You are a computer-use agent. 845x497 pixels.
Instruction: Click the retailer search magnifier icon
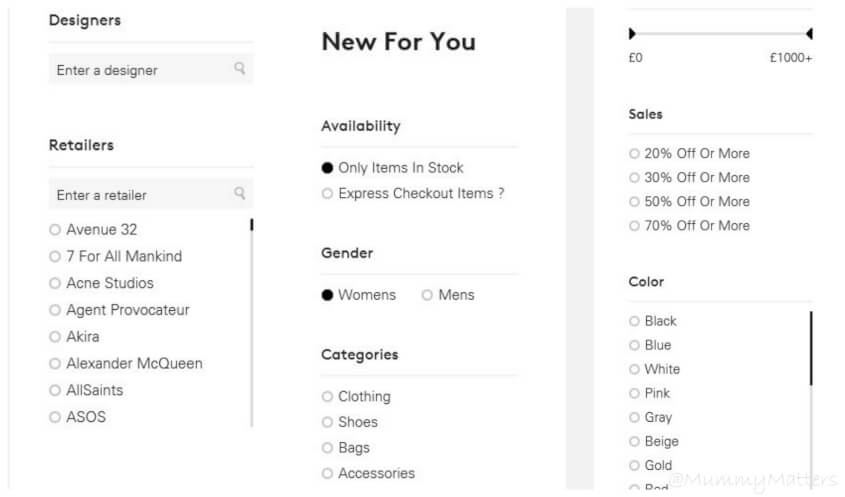240,194
